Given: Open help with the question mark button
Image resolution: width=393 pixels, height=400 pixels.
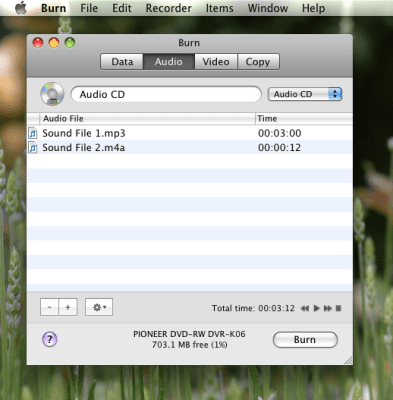Looking at the screenshot, I should [x=50, y=339].
